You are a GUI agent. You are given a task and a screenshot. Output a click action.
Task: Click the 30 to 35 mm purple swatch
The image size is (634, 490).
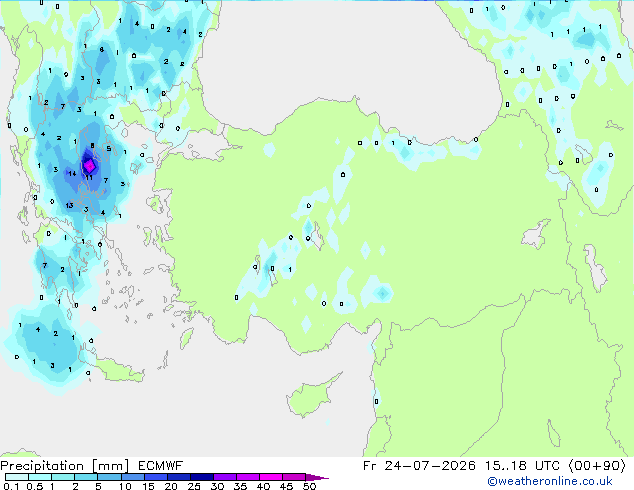tap(225, 477)
